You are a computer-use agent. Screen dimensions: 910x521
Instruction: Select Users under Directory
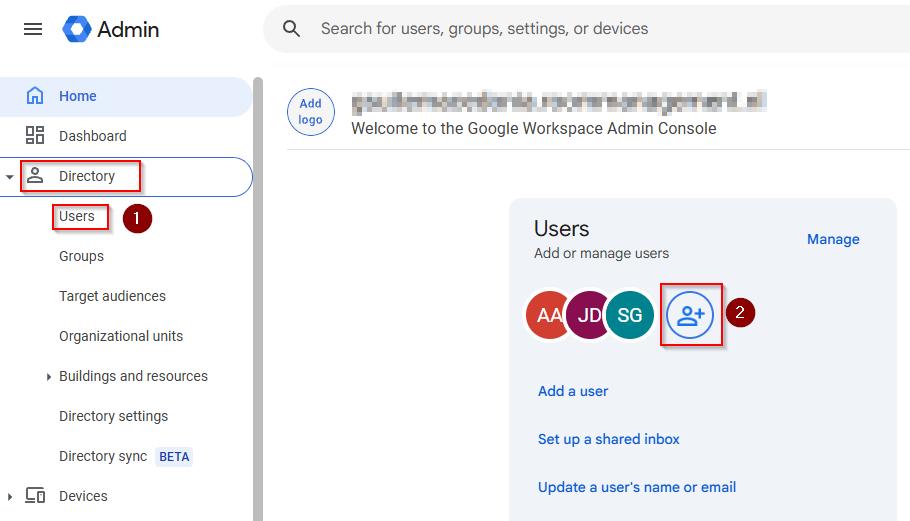click(x=77, y=216)
